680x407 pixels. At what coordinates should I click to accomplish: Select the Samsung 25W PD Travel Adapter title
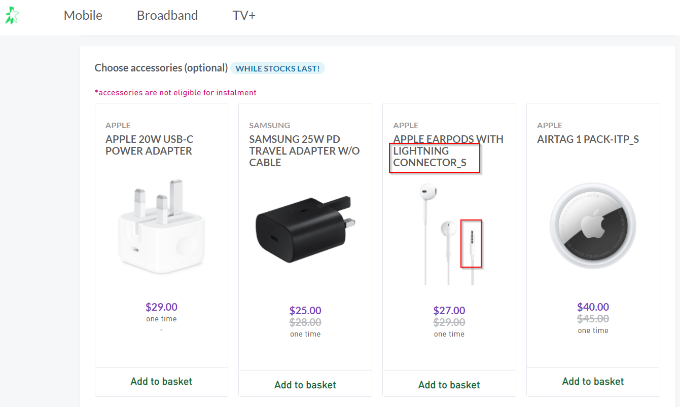304,151
